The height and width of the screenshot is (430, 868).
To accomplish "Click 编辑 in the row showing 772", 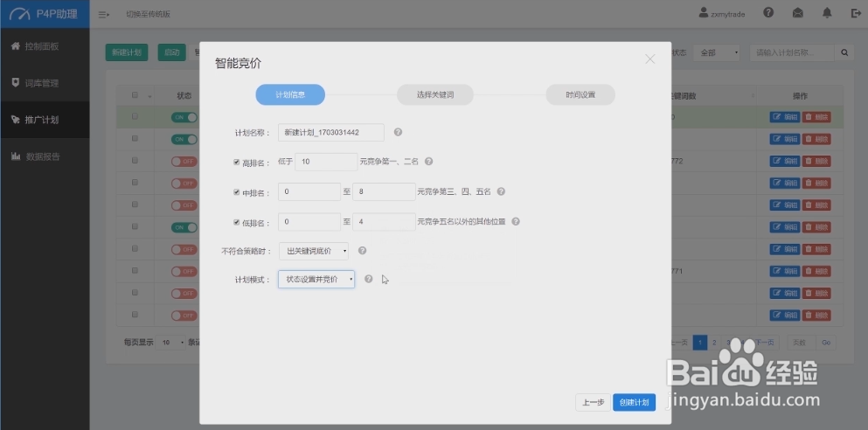I will pyautogui.click(x=784, y=161).
